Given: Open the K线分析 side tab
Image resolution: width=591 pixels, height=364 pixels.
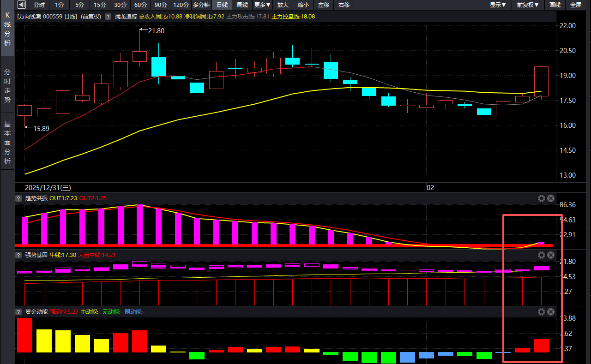Looking at the screenshot, I should [7, 29].
